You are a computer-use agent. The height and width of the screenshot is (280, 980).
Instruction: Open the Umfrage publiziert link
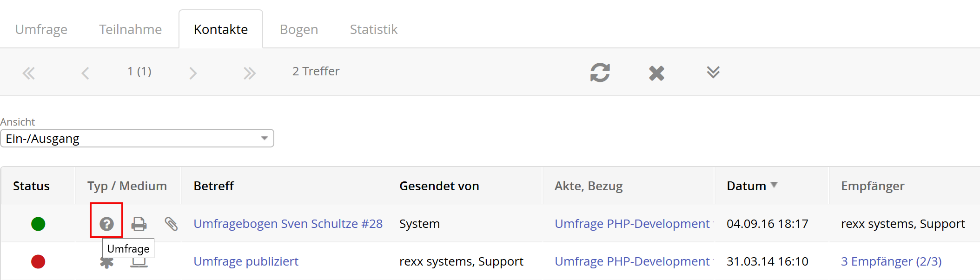246,261
